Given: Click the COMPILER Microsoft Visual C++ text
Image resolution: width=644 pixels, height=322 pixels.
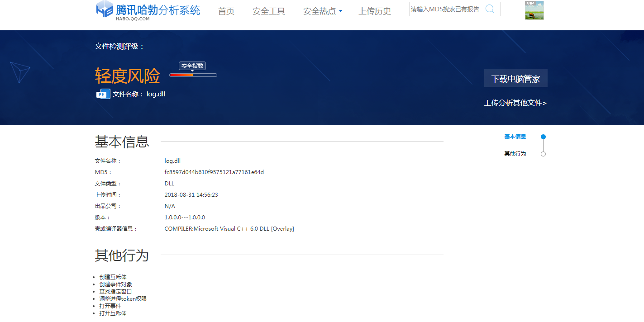Looking at the screenshot, I should (229, 229).
